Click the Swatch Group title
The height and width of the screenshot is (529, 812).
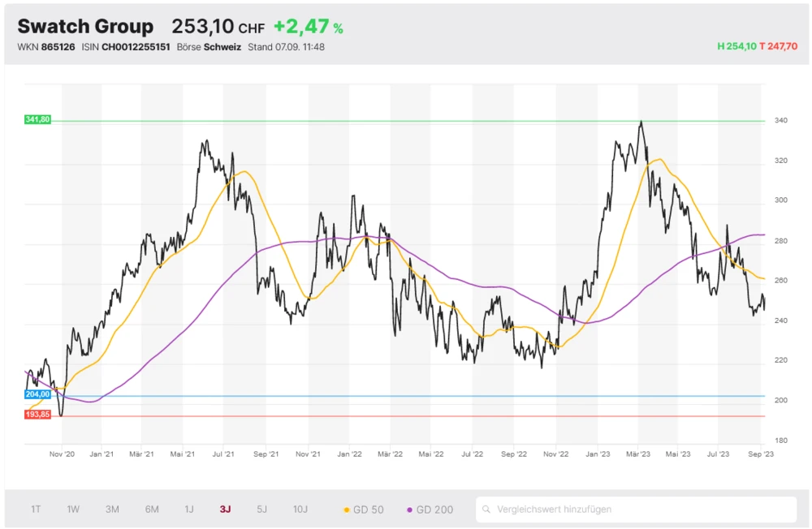coord(85,27)
